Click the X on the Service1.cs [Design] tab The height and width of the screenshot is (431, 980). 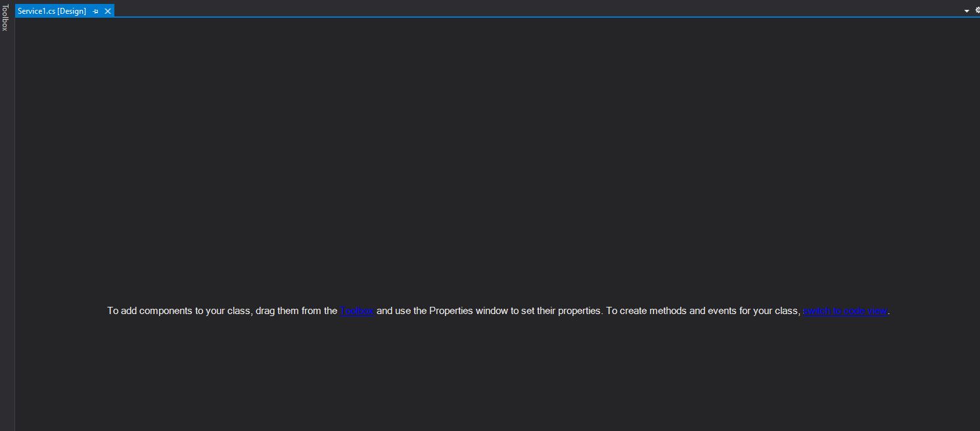point(108,11)
